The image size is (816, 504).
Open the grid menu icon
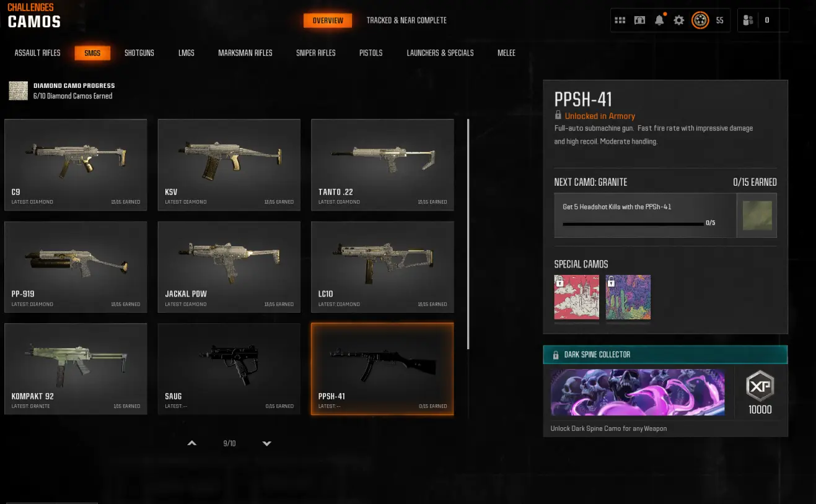tap(620, 20)
